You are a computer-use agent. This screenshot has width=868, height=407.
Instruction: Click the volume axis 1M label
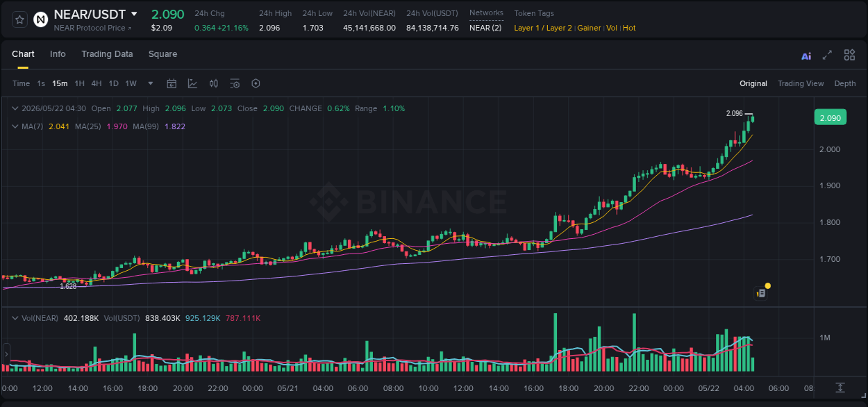pos(825,338)
